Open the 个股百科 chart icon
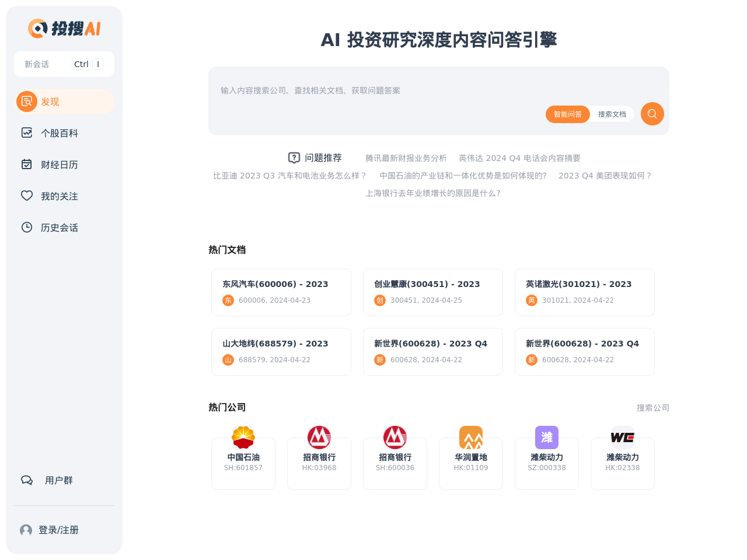 coord(27,132)
